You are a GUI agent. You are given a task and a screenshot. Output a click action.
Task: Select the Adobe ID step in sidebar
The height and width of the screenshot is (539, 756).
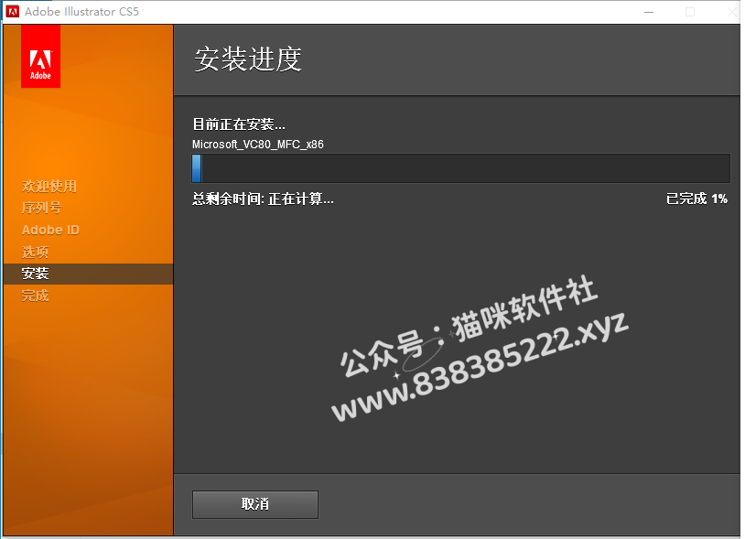[x=50, y=230]
